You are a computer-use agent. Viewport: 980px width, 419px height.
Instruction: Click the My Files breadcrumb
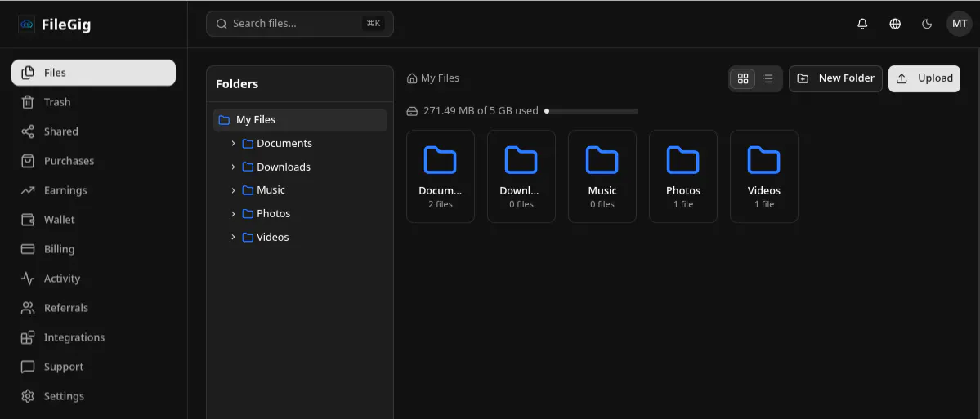pyautogui.click(x=433, y=78)
